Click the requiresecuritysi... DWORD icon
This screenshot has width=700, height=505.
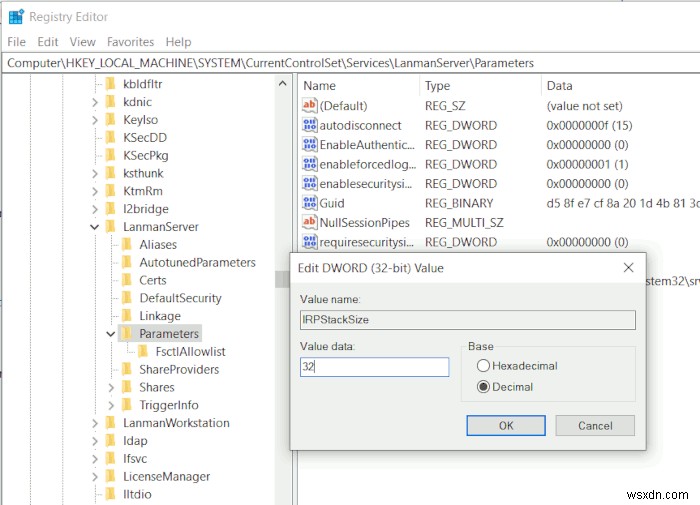(x=309, y=242)
